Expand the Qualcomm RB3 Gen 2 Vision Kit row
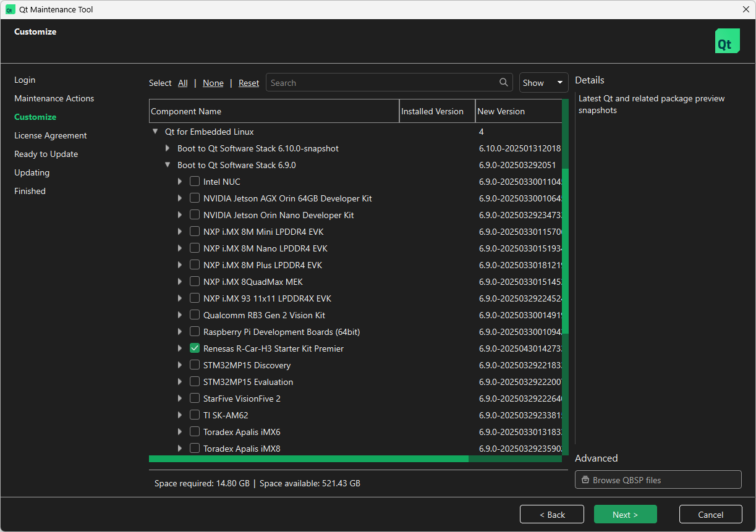This screenshot has height=532, width=756. (180, 315)
